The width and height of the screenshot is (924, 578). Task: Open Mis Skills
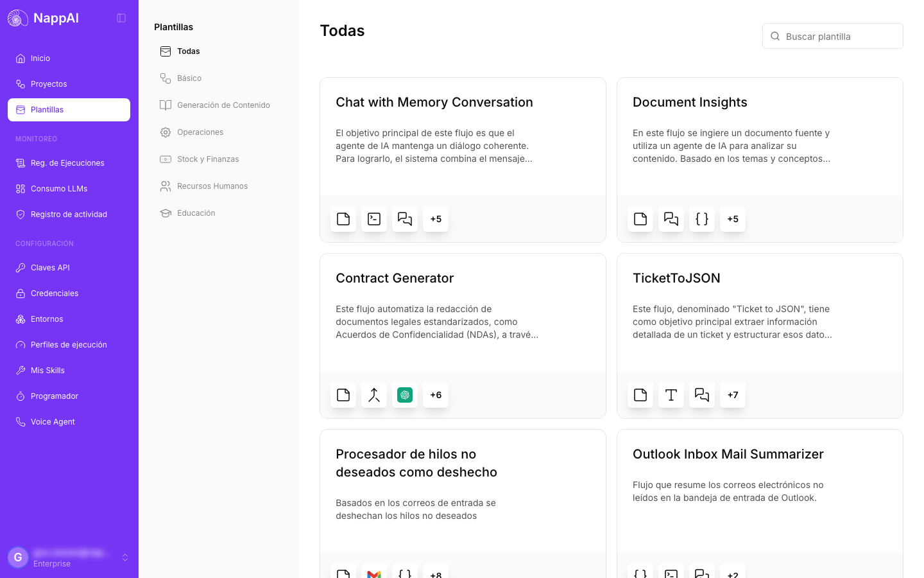point(69,371)
